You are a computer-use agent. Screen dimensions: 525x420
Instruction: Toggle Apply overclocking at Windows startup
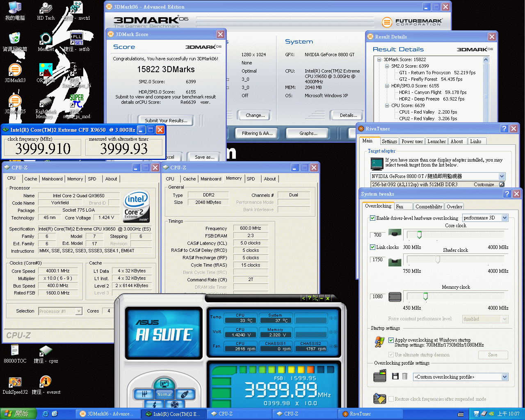[x=391, y=340]
